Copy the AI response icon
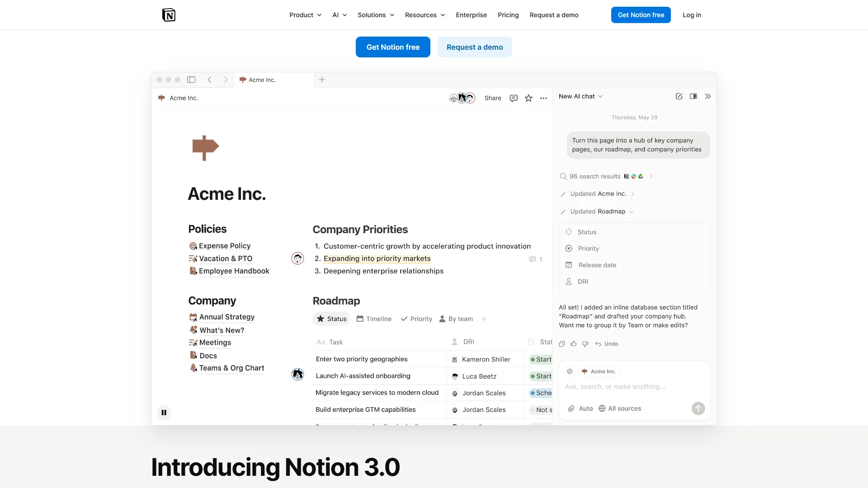 coord(562,344)
